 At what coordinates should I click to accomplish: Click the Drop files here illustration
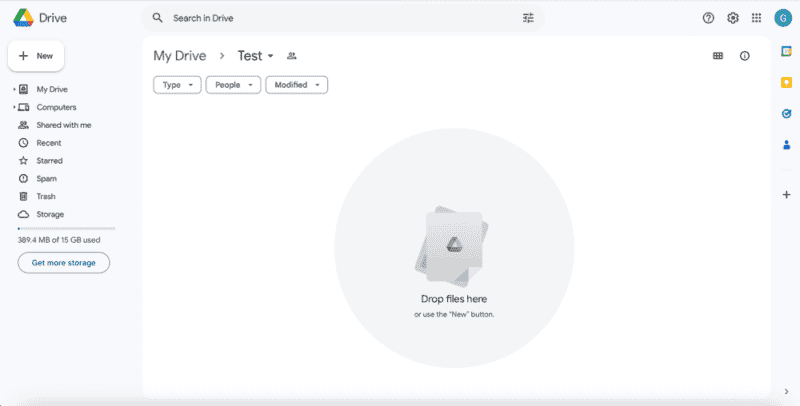[x=454, y=247]
